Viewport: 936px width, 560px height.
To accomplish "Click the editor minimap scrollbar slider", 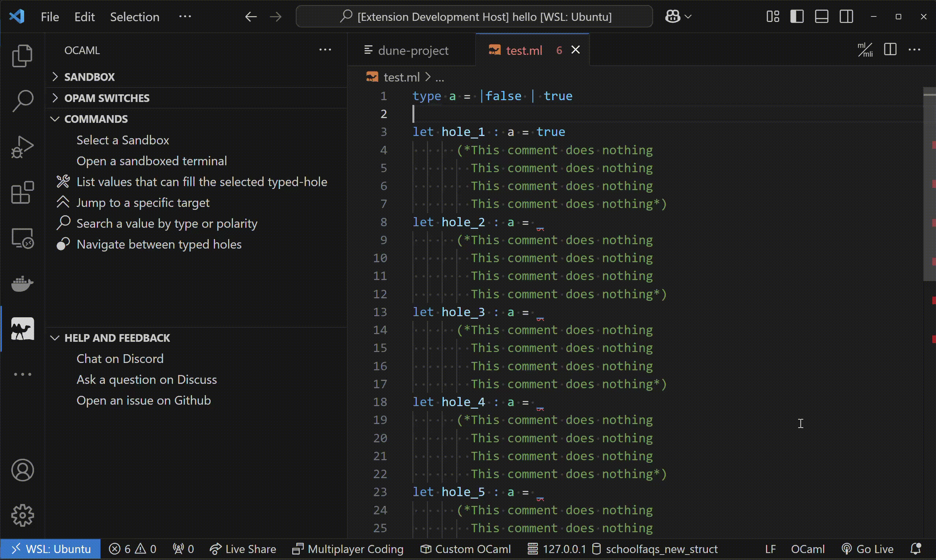I will (x=928, y=185).
